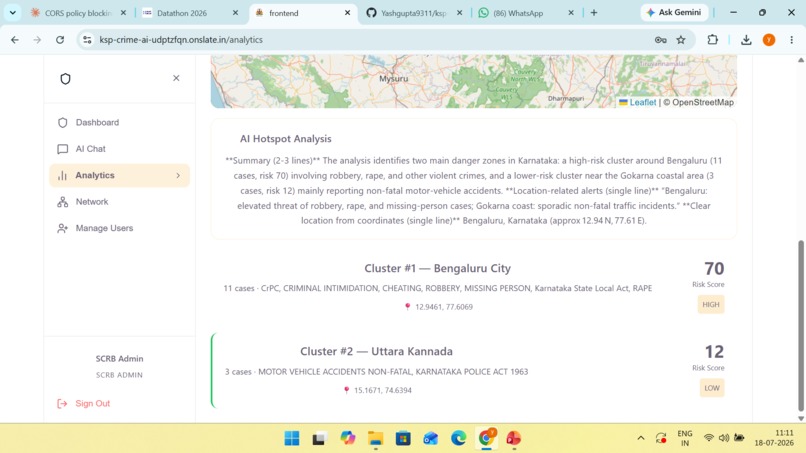Close the frontend tab
The width and height of the screenshot is (806, 453).
[347, 13]
